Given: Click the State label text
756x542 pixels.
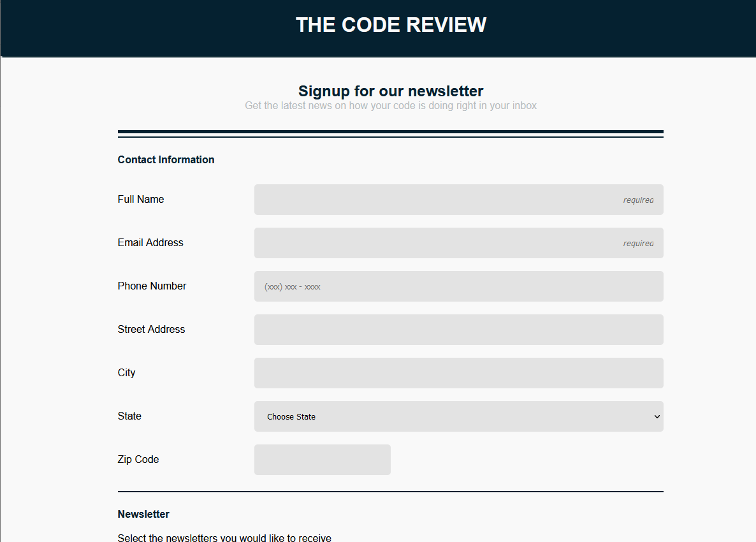Looking at the screenshot, I should point(129,416).
